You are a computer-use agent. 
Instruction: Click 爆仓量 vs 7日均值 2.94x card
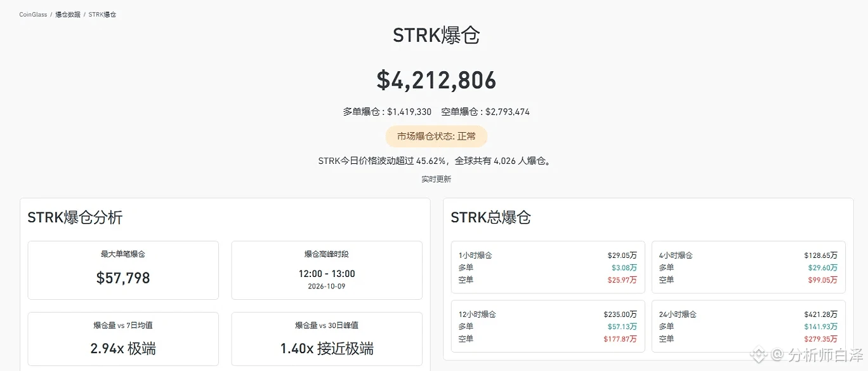(123, 339)
